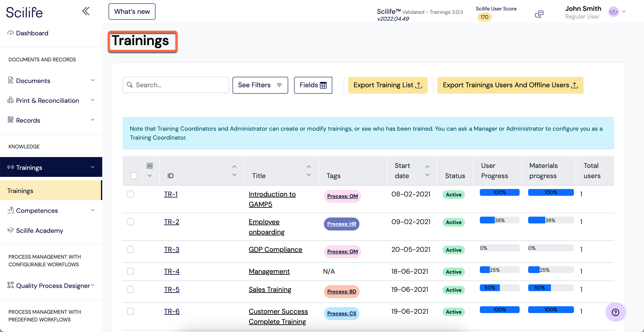Image resolution: width=644 pixels, height=332 pixels.
Task: Click the Dashboard gauge icon
Action: coord(10,33)
